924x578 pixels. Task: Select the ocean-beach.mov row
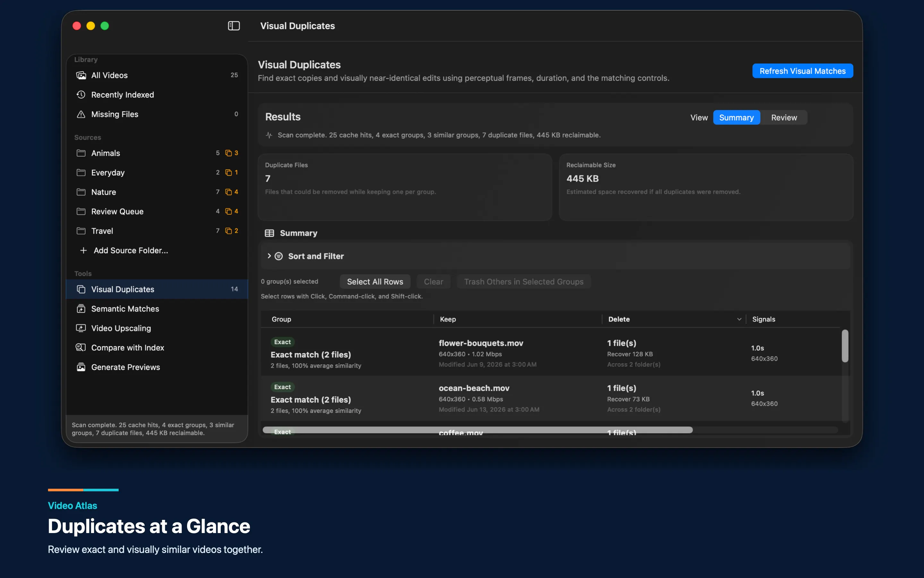(x=551, y=398)
